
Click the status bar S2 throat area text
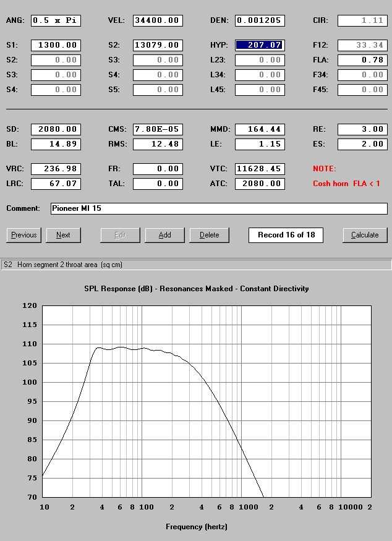coord(63,265)
